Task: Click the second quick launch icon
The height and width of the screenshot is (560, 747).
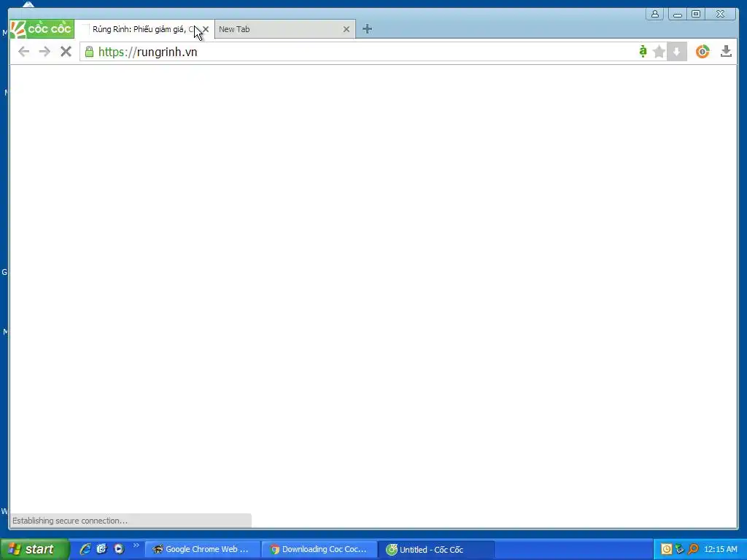Action: point(102,549)
